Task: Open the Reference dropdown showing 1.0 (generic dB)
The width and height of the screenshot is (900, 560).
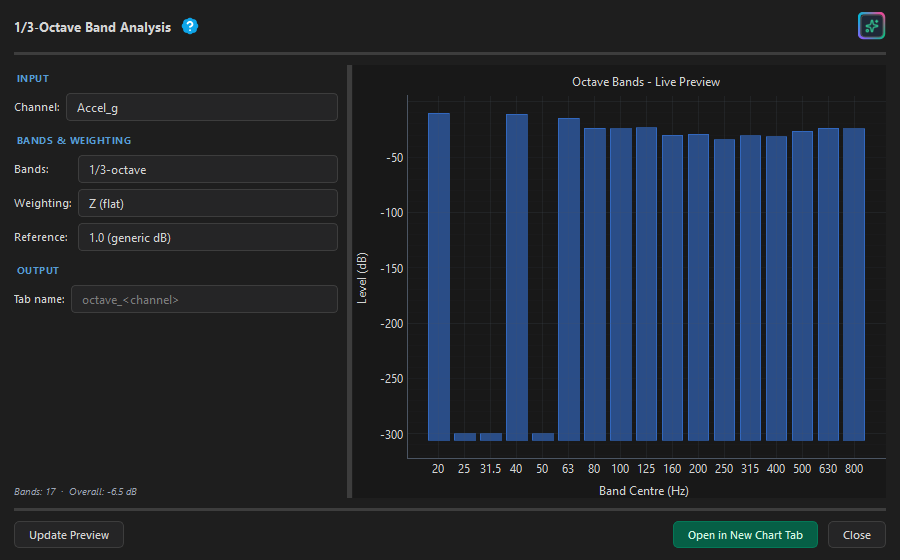Action: pyautogui.click(x=208, y=237)
